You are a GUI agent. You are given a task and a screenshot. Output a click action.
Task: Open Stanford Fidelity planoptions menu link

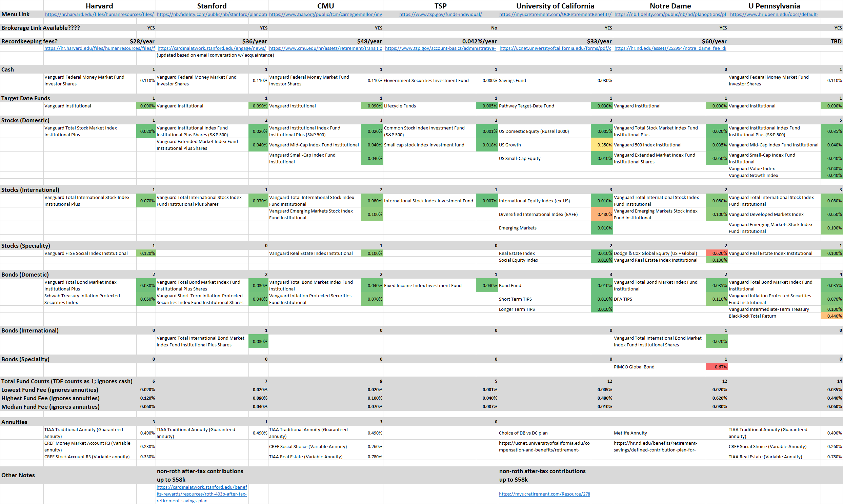click(212, 14)
